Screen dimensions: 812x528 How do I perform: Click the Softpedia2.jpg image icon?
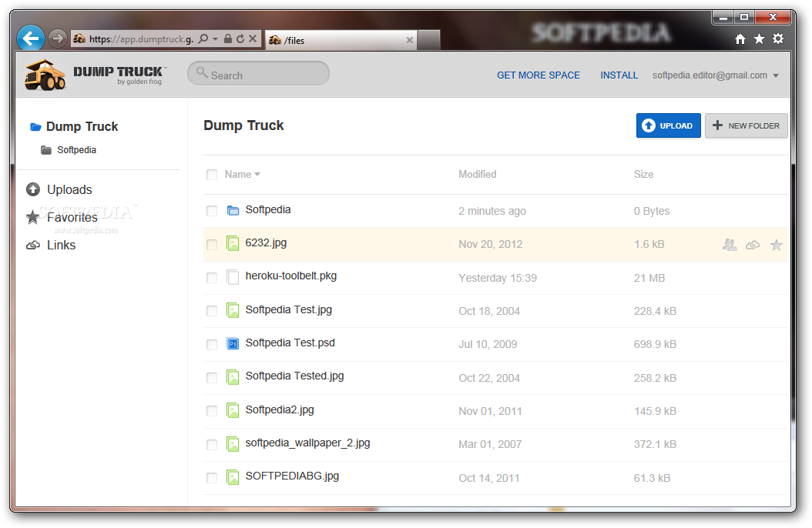(x=233, y=410)
